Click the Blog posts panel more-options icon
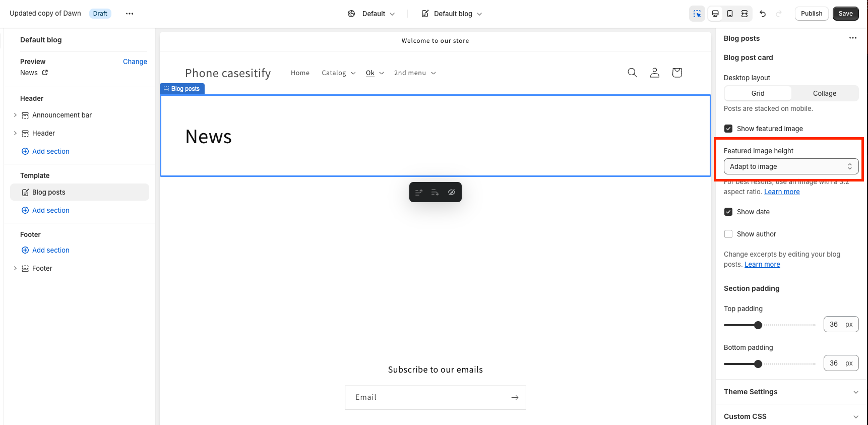 pyautogui.click(x=852, y=38)
